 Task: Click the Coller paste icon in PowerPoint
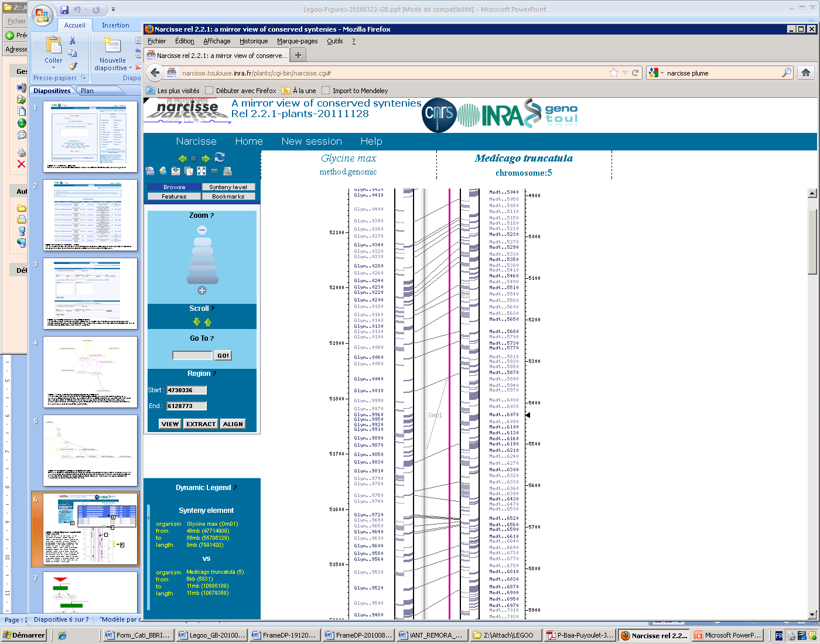pyautogui.click(x=53, y=45)
